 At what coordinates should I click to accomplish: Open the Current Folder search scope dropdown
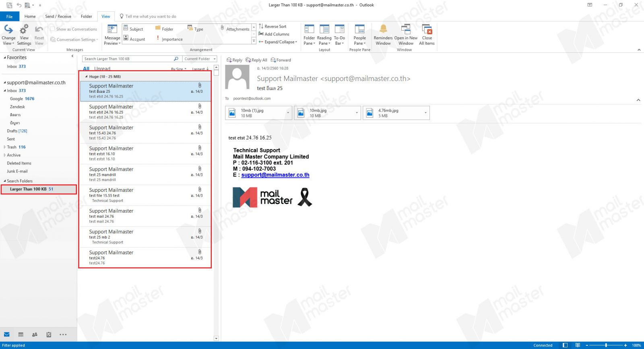(200, 59)
